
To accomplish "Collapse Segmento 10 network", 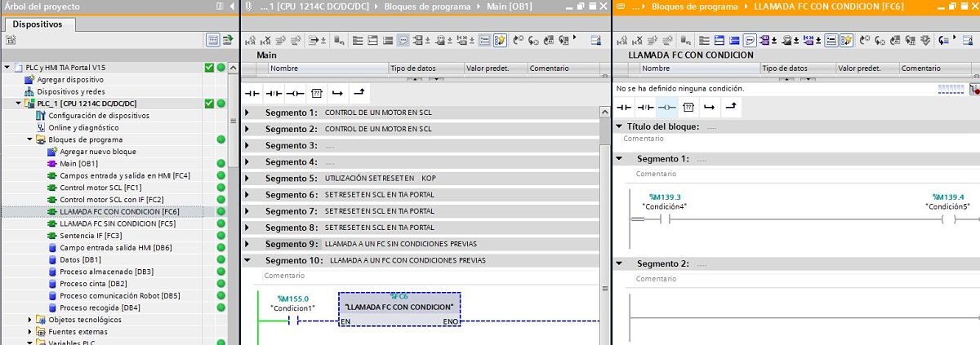I will tap(248, 261).
